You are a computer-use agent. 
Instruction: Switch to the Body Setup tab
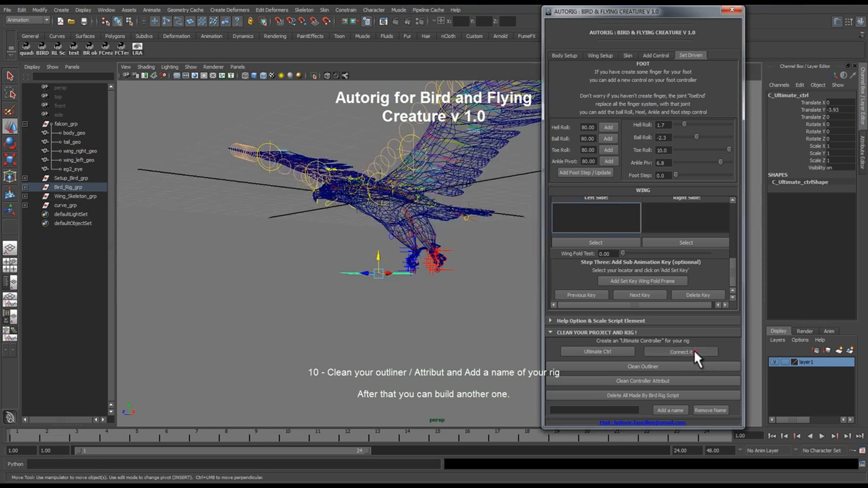[x=564, y=55]
